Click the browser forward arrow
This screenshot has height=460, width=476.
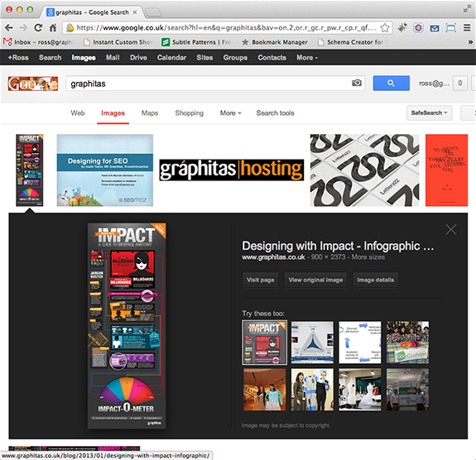pyautogui.click(x=23, y=28)
